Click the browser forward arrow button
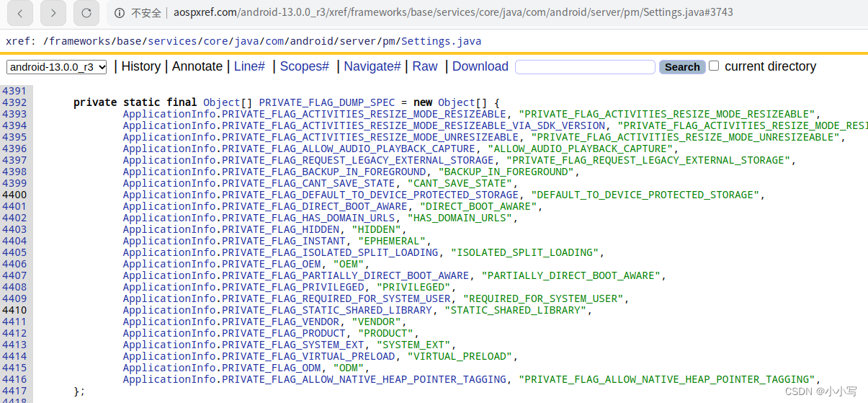This screenshot has width=868, height=403. click(53, 13)
